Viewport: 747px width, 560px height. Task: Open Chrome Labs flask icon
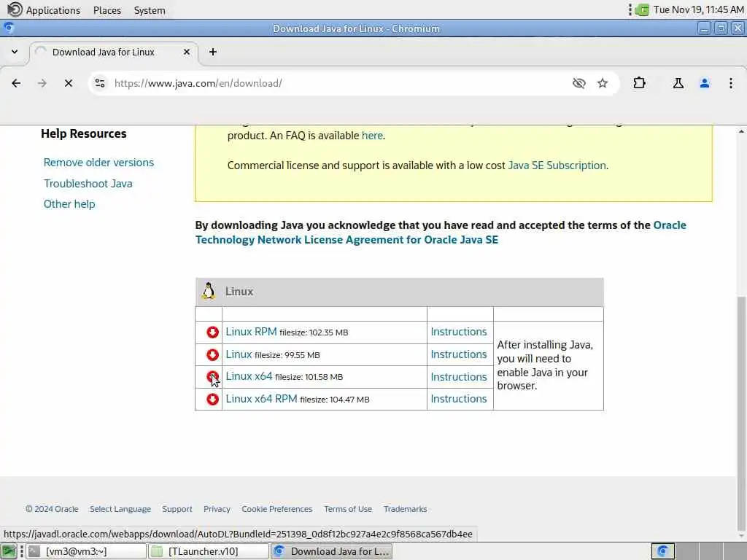point(678,83)
